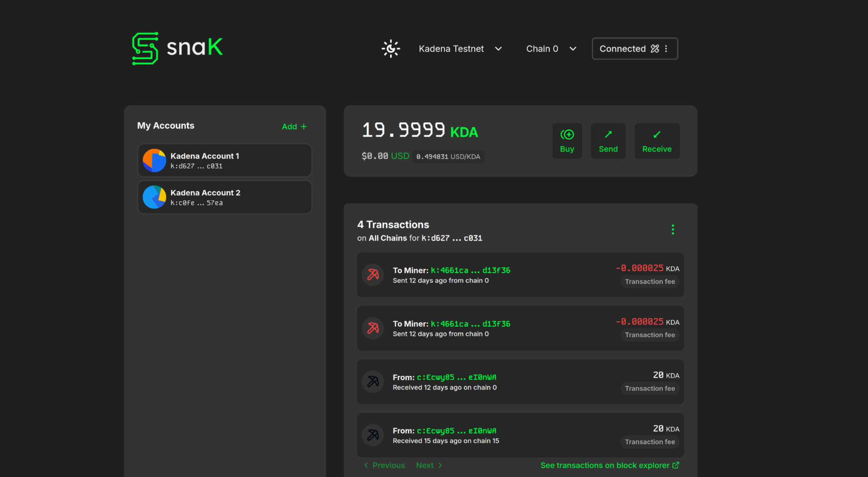Select Kadena Account 2
The width and height of the screenshot is (868, 477).
click(224, 197)
